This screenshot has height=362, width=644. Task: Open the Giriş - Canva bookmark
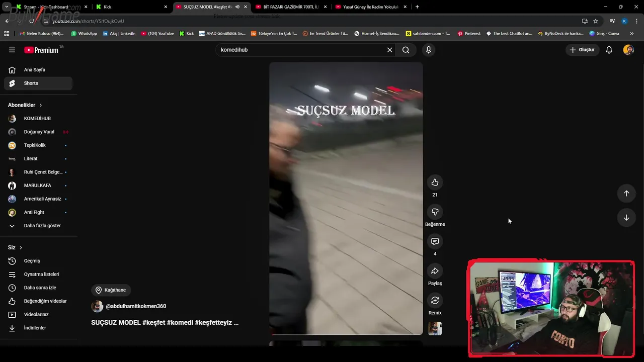(604, 34)
